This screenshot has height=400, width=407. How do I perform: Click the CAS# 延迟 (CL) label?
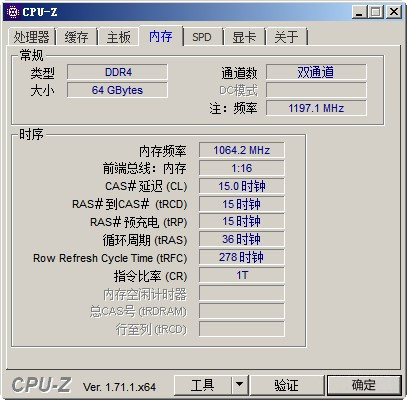click(146, 186)
